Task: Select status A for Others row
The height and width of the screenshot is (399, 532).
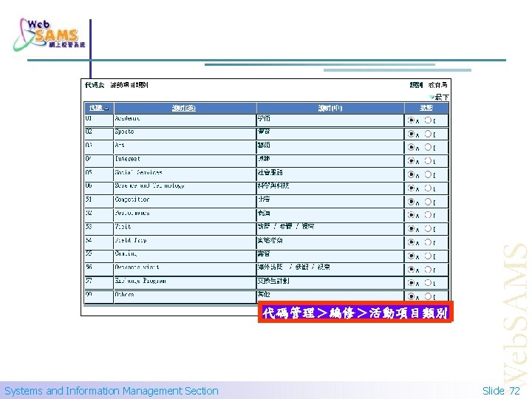Action: (411, 296)
